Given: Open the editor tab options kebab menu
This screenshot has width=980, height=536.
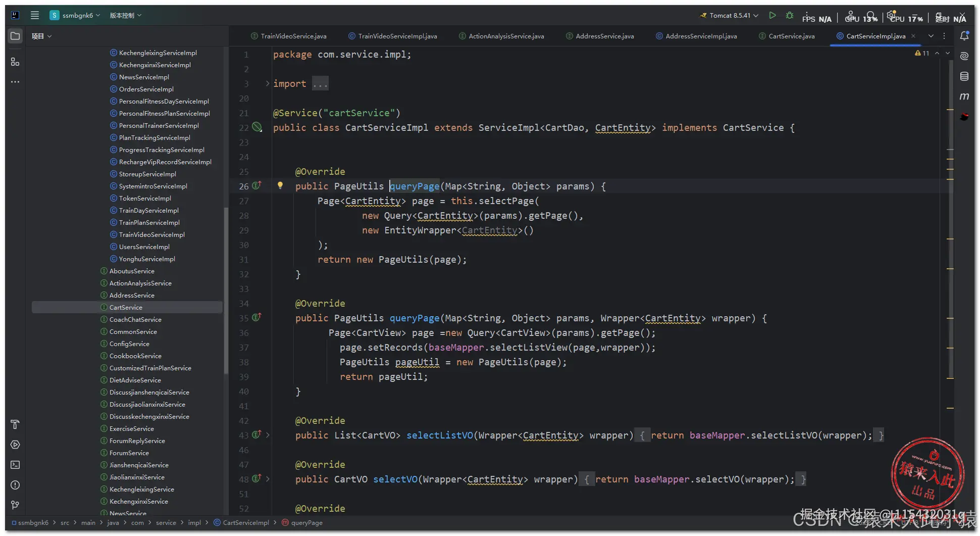Looking at the screenshot, I should [944, 36].
